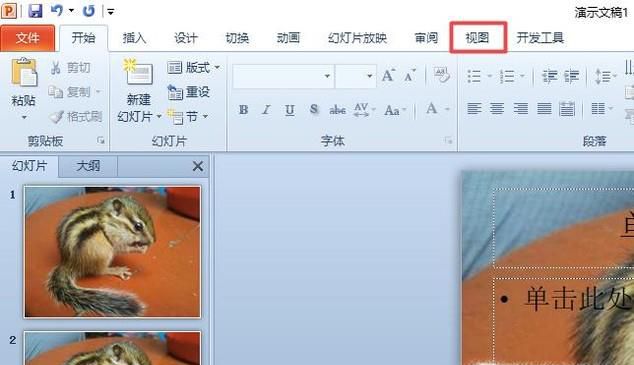Expand the font name dropdown arrow
Viewport: 634px width, 365px height.
pyautogui.click(x=327, y=76)
